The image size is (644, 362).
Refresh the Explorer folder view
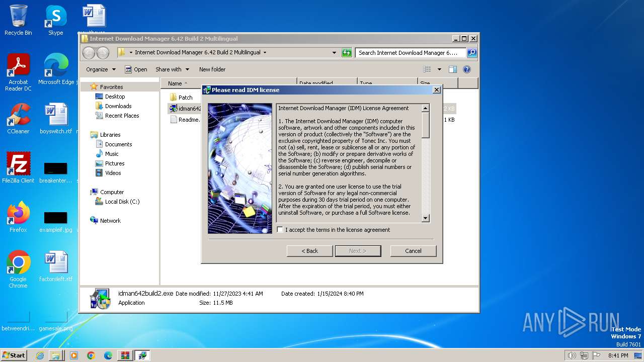click(x=347, y=53)
